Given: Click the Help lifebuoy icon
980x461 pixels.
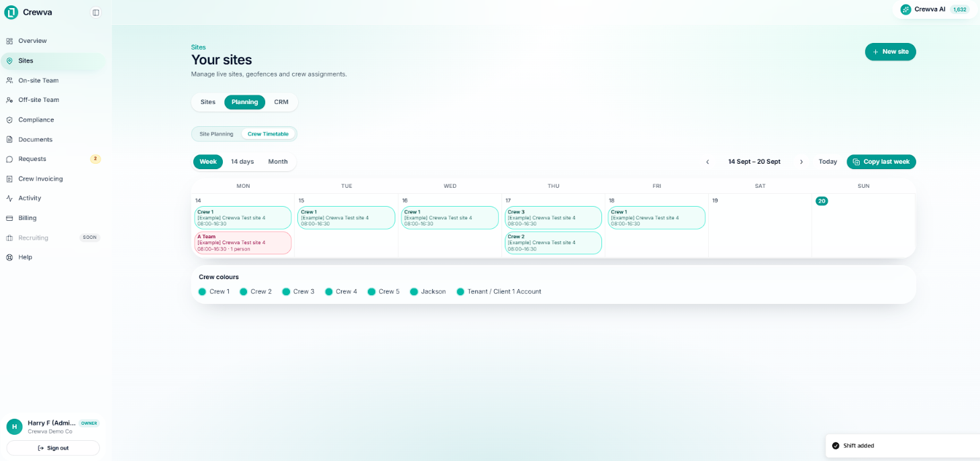Looking at the screenshot, I should click(9, 257).
